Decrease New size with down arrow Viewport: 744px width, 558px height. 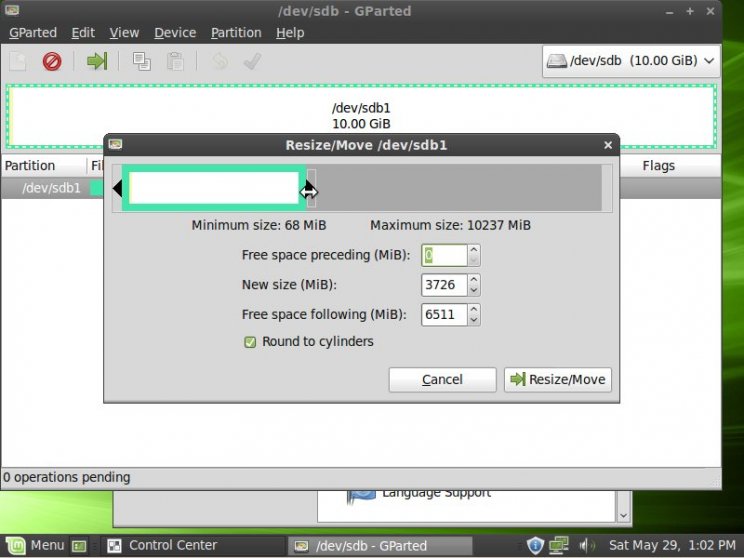(474, 290)
